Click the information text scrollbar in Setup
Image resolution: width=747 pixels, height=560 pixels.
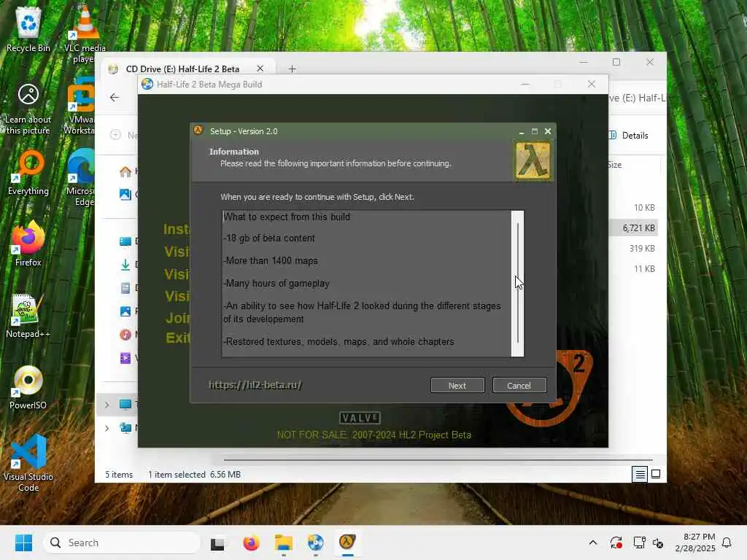(517, 284)
